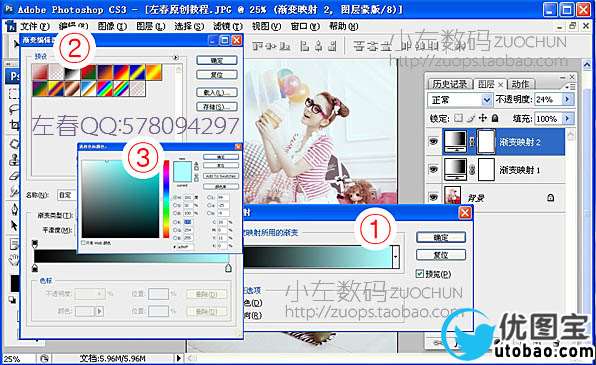The image size is (596, 365).
Task: Select the Clone Stamp tool in toolbox
Action: coord(14,159)
